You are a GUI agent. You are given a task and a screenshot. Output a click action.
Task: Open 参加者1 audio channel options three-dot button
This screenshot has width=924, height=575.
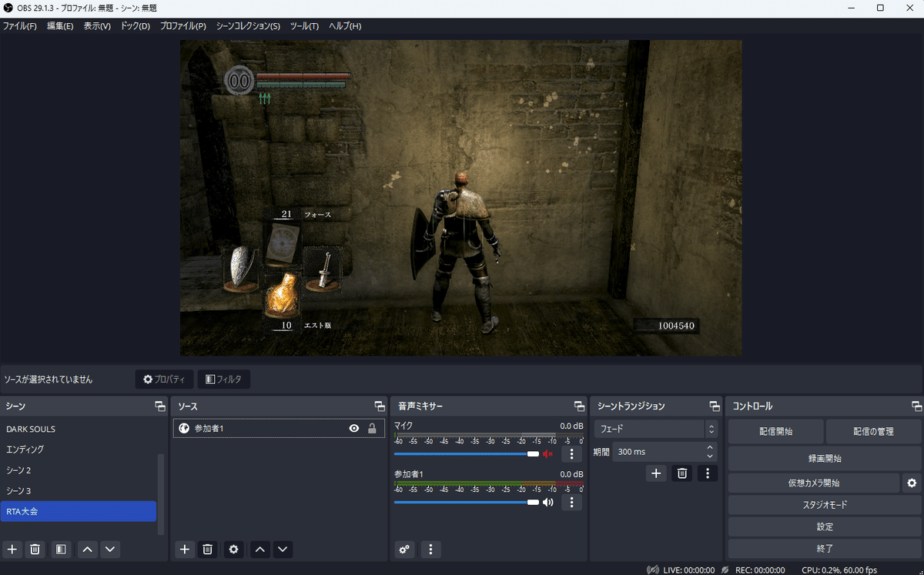coord(571,503)
